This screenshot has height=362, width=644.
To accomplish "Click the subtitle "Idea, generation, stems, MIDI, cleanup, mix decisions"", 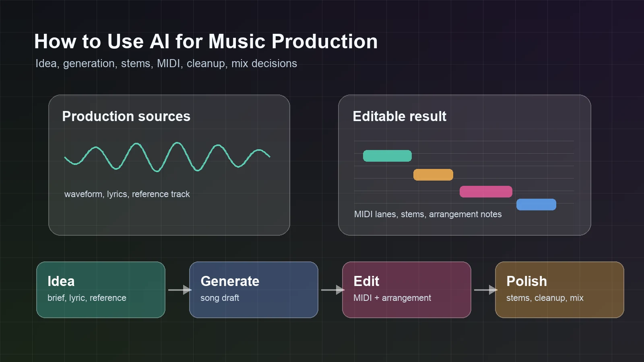I will click(166, 64).
